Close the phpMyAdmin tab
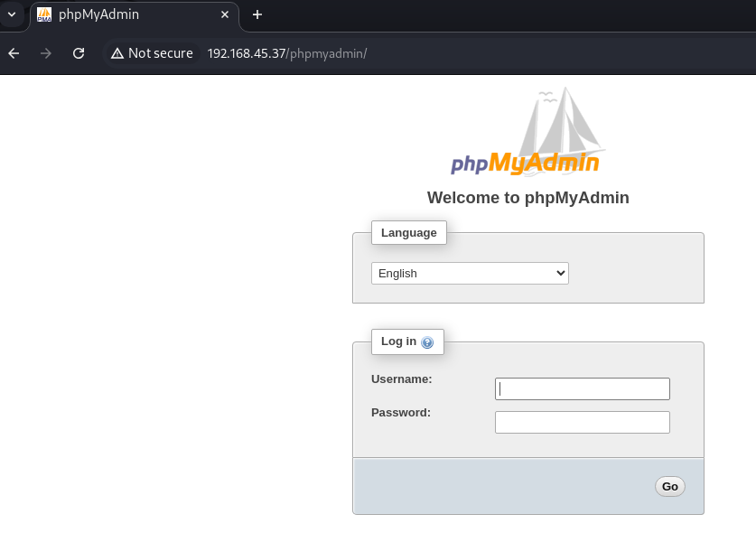This screenshot has width=756, height=533. 225,15
